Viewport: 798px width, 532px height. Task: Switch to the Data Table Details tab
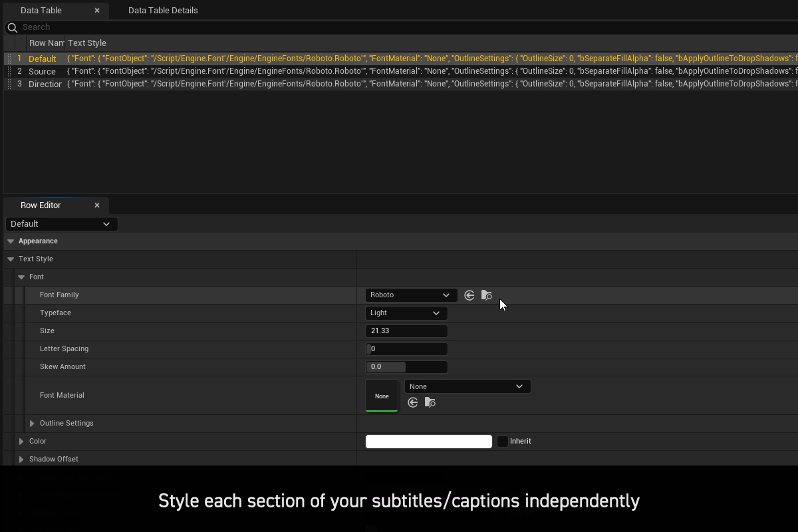(x=163, y=11)
